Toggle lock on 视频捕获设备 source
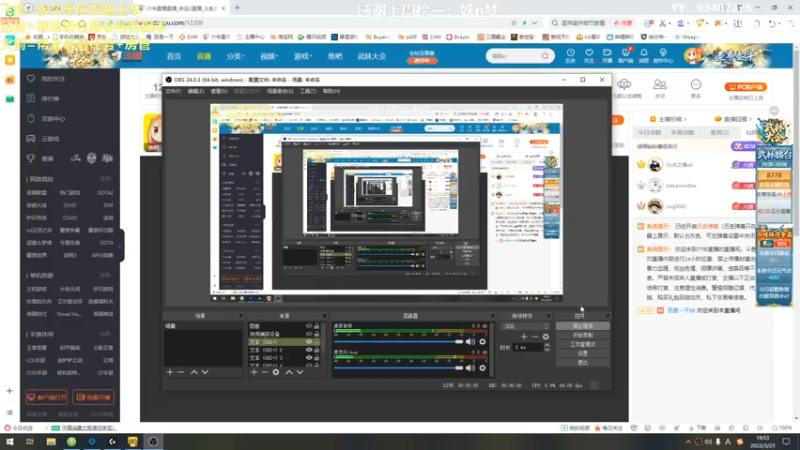Screen dimensions: 800x450 (317, 334)
